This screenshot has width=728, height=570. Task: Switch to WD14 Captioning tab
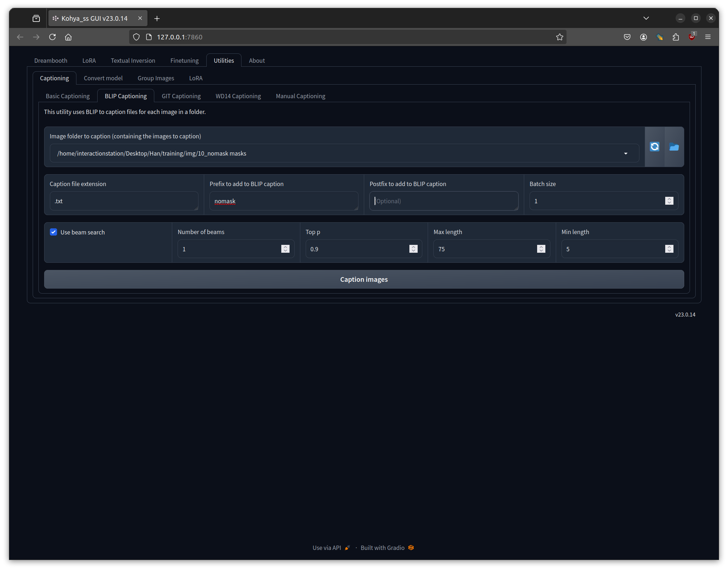tap(238, 96)
